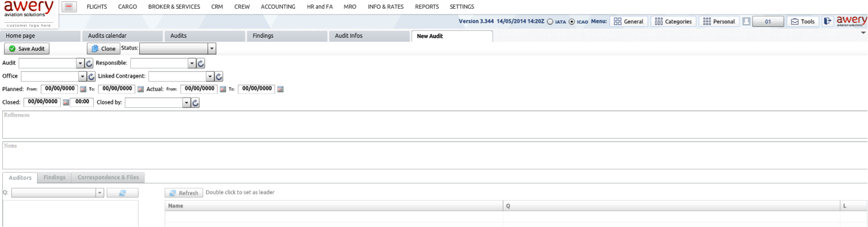Open the MRO menu
The height and width of the screenshot is (227, 868).
(x=350, y=7)
